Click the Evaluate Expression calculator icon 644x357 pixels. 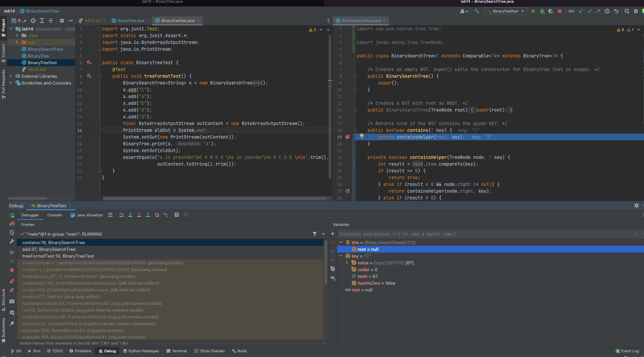(x=176, y=215)
